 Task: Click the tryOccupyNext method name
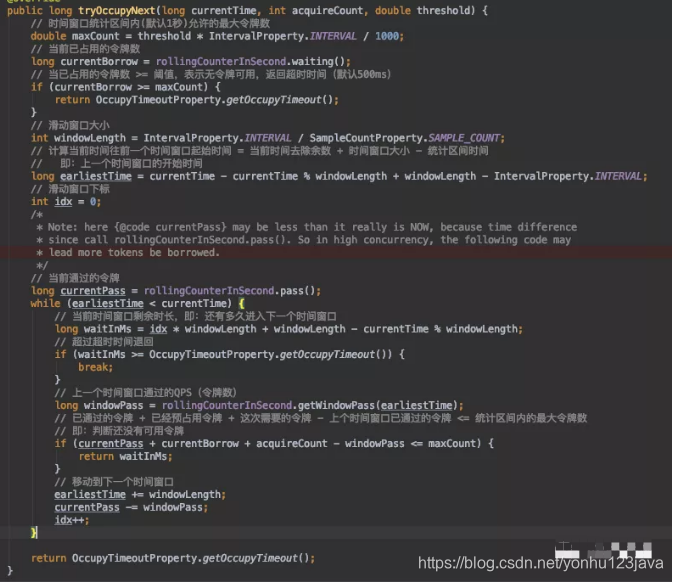coord(116,10)
